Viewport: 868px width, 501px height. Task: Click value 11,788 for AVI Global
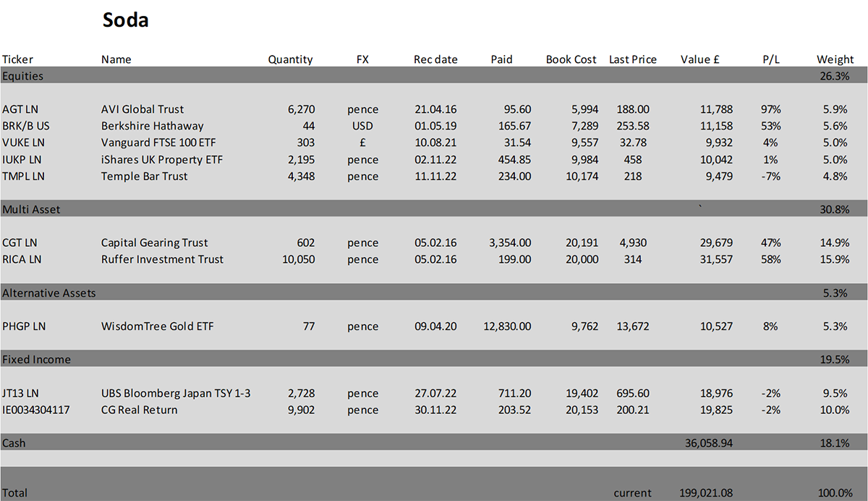(715, 109)
